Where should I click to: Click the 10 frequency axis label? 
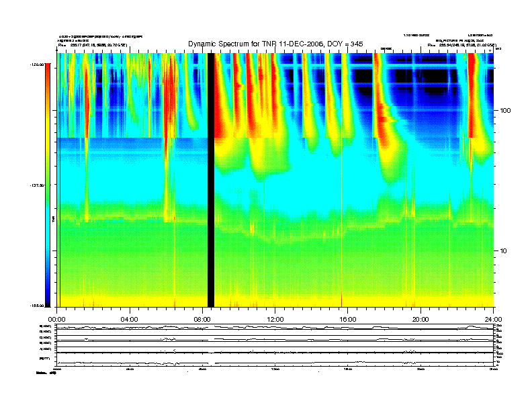(504, 251)
